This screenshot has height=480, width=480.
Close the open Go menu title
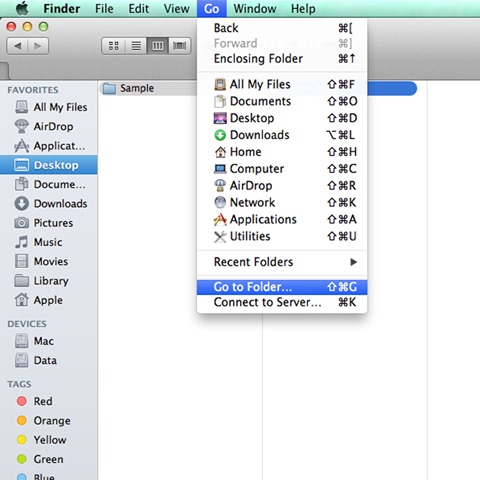tap(212, 8)
